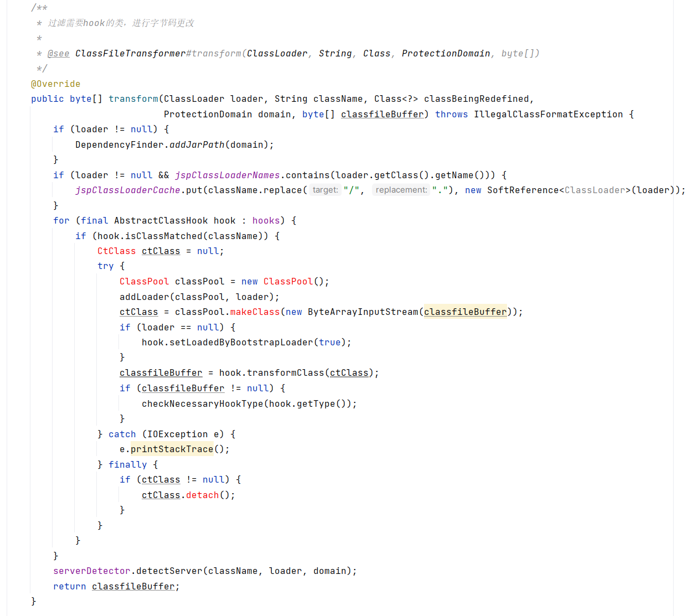Click DependencyFinder.addJarPath call

(x=174, y=144)
